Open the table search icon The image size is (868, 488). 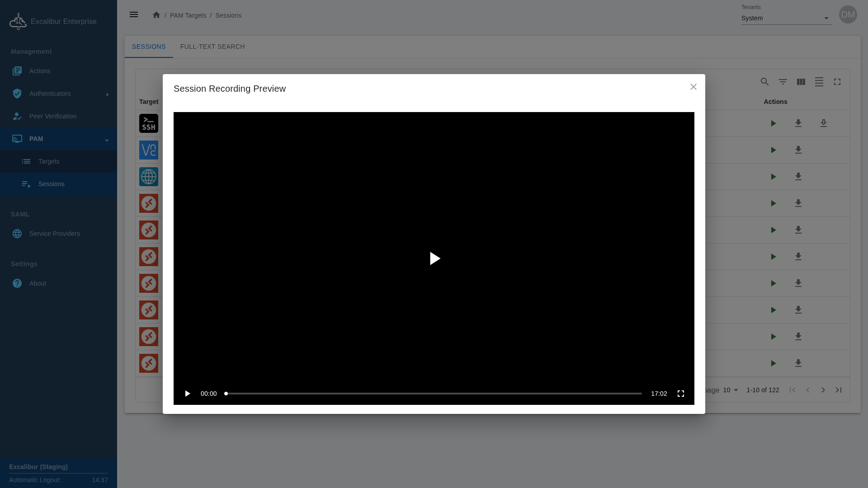(764, 82)
